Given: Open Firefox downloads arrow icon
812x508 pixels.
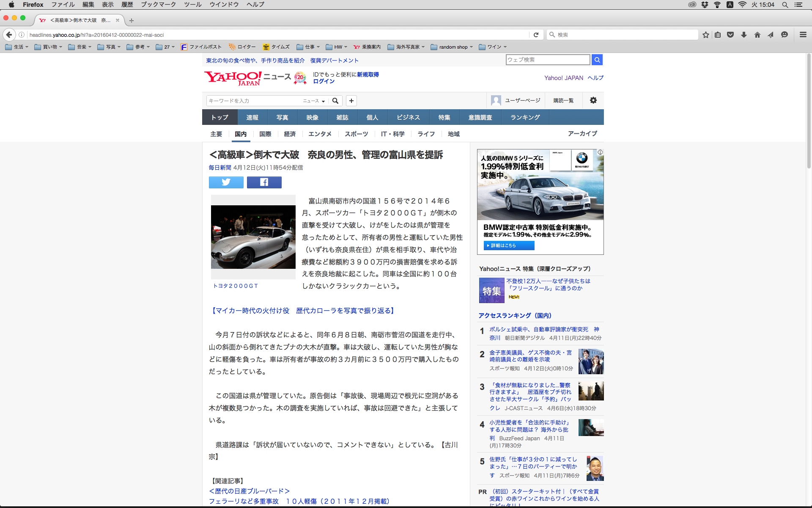Looking at the screenshot, I should (x=743, y=35).
